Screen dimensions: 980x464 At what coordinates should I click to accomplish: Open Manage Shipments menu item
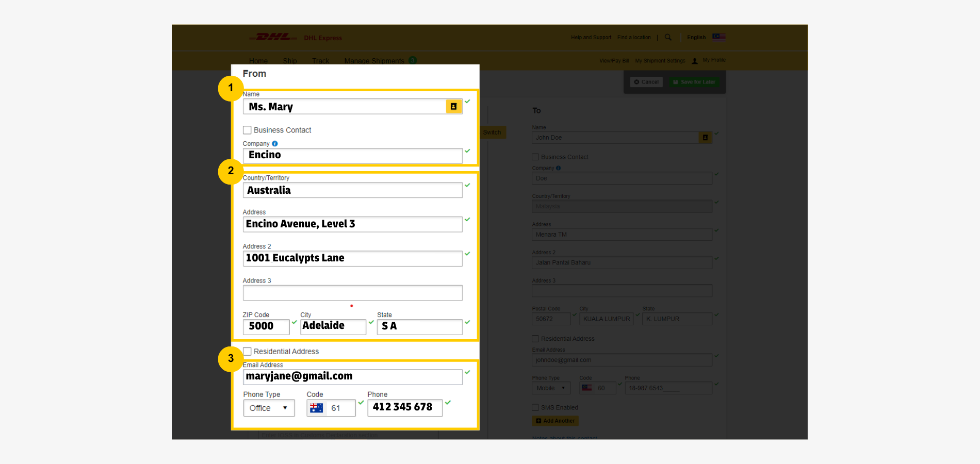point(374,61)
